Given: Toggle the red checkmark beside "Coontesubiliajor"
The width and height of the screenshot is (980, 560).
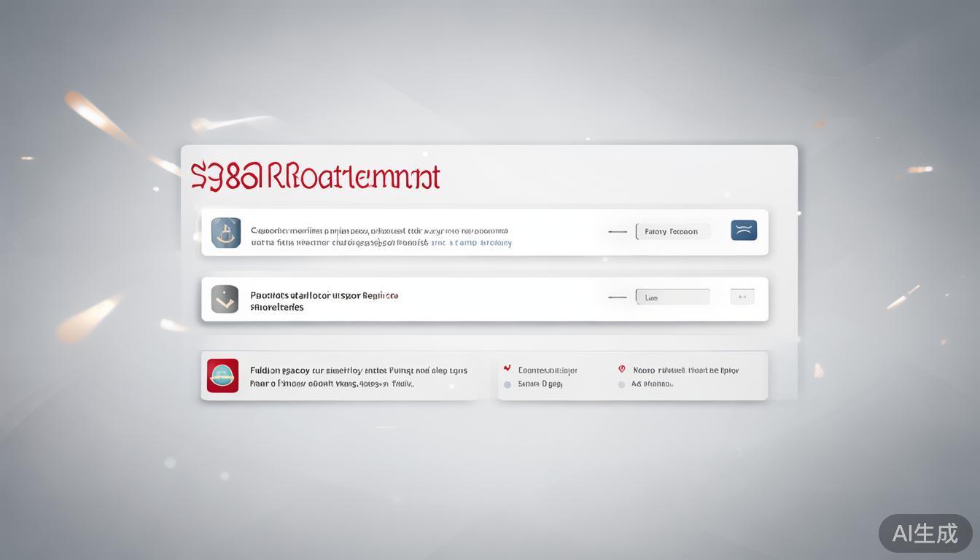Looking at the screenshot, I should 507,369.
